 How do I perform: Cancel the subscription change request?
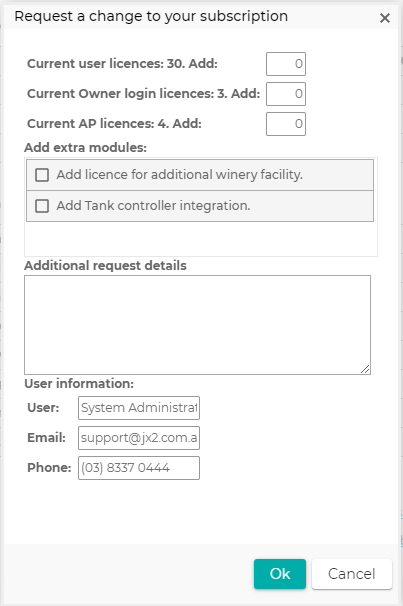[352, 574]
